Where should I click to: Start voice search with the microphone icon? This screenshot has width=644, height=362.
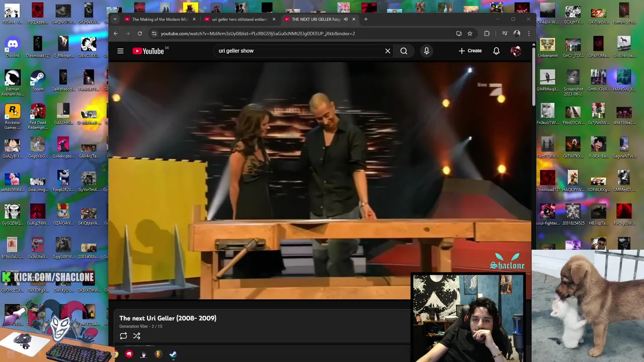pos(426,51)
